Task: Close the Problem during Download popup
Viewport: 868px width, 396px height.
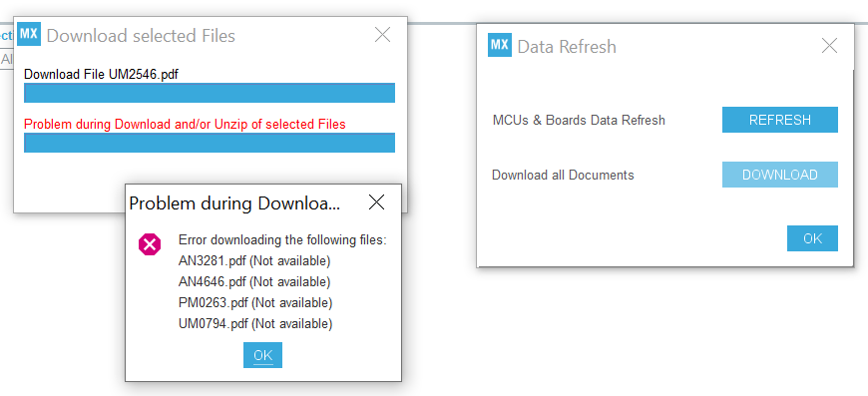Action: (376, 202)
